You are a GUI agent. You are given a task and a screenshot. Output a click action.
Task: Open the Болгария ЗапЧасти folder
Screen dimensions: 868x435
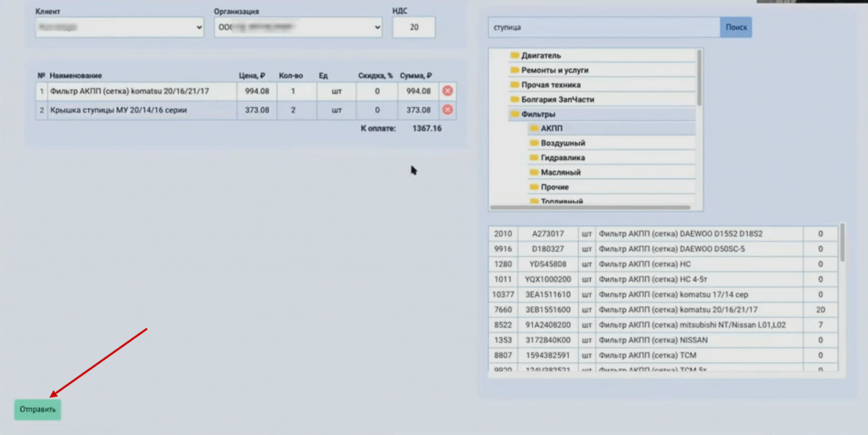(x=557, y=99)
